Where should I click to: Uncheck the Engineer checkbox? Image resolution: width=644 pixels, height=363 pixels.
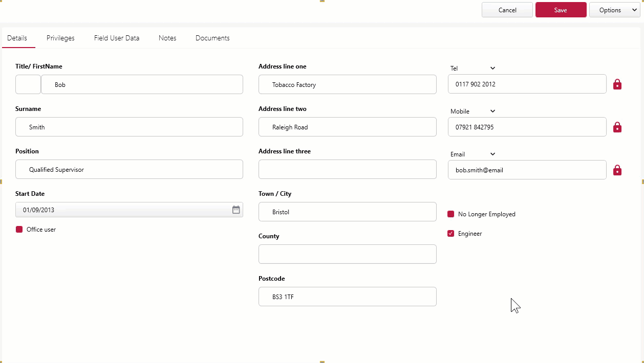click(x=450, y=233)
